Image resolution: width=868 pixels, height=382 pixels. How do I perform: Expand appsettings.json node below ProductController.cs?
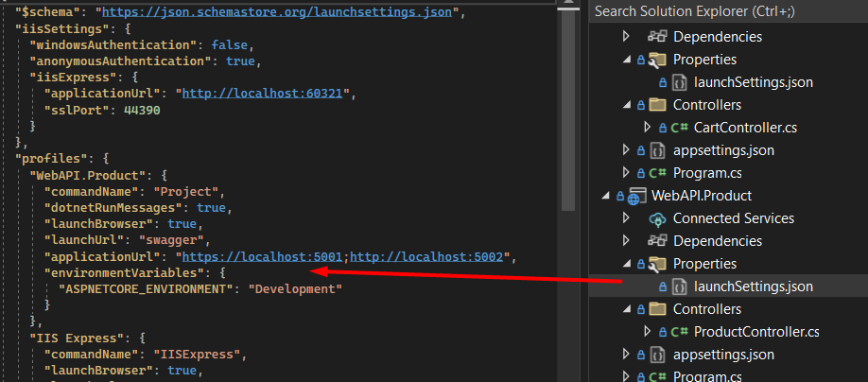tap(626, 355)
